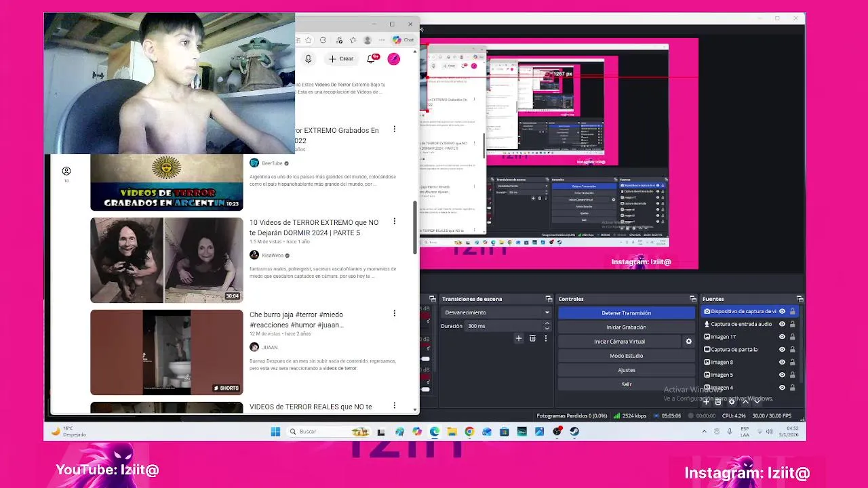Show hidden system tray icons chevron

tap(704, 432)
